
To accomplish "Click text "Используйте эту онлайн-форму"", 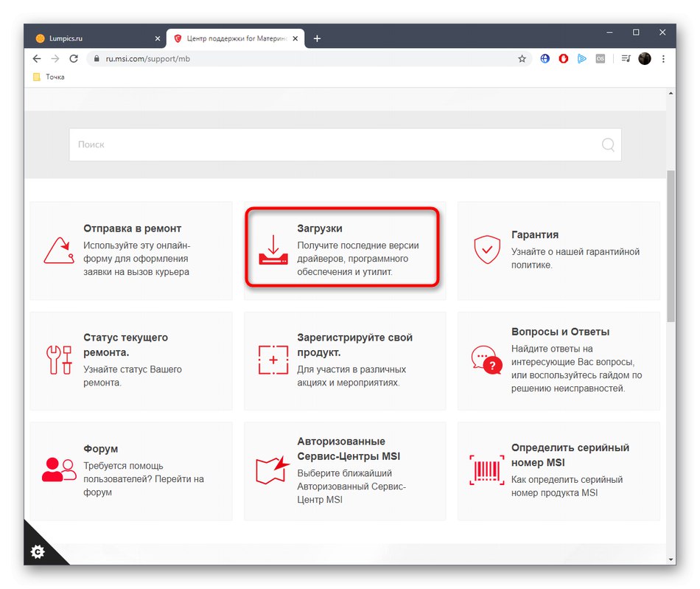I will [x=137, y=252].
